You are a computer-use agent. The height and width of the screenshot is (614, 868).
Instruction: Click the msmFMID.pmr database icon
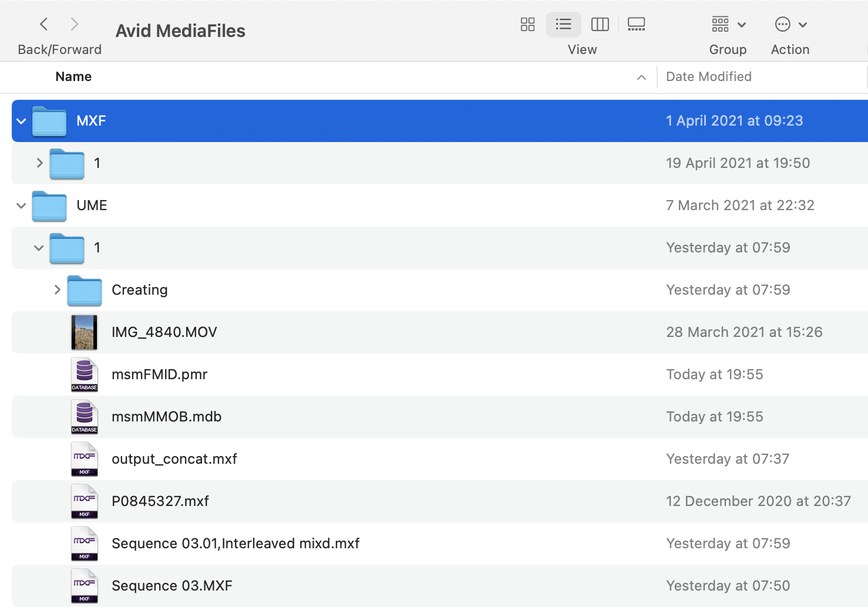(85, 375)
